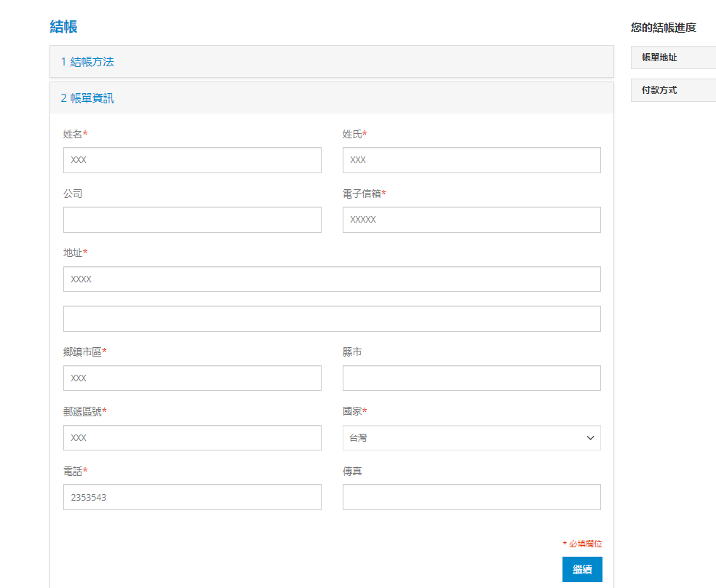The width and height of the screenshot is (716, 588).
Task: Click the 鄉鎮市區 input field
Action: (x=192, y=378)
